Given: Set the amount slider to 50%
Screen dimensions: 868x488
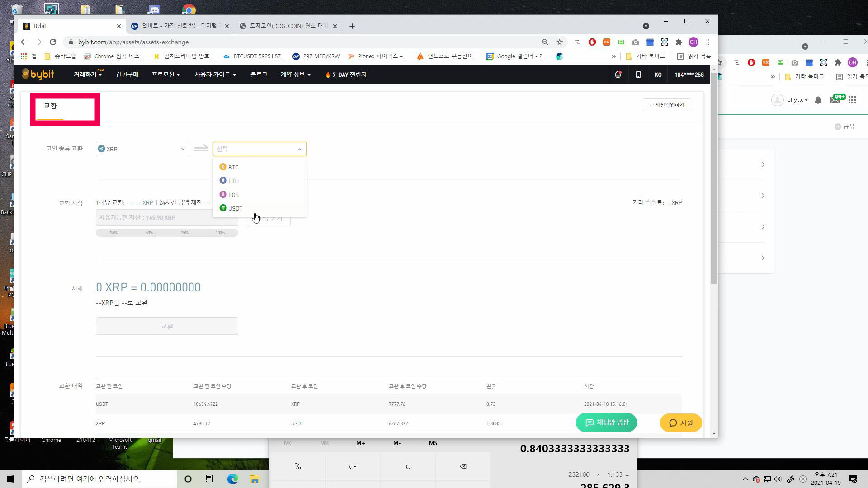Looking at the screenshot, I should point(149,233).
